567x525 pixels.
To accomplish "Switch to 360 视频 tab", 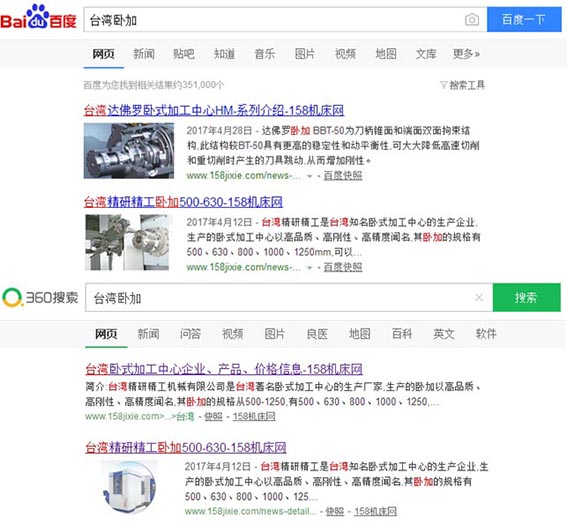I will point(232,334).
